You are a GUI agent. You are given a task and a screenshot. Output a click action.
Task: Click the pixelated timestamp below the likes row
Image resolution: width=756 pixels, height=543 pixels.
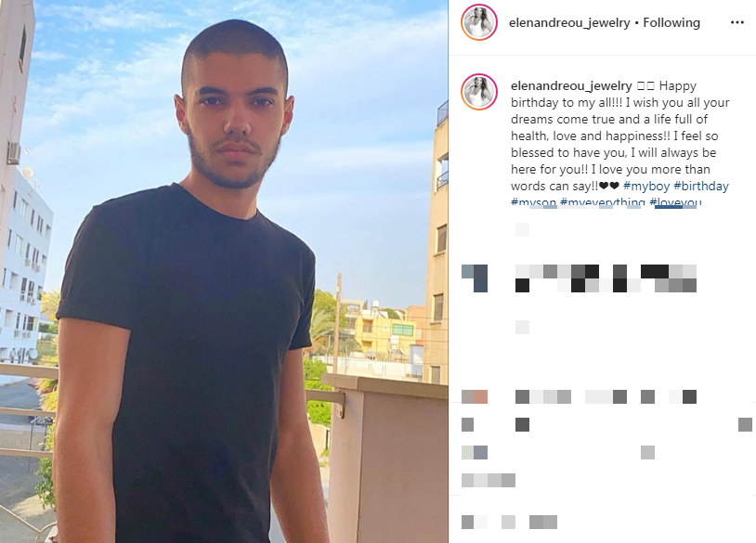click(489, 480)
